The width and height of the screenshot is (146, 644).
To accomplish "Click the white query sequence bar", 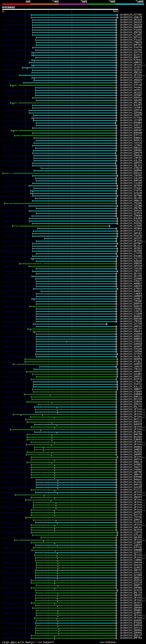I will [x=60, y=10].
